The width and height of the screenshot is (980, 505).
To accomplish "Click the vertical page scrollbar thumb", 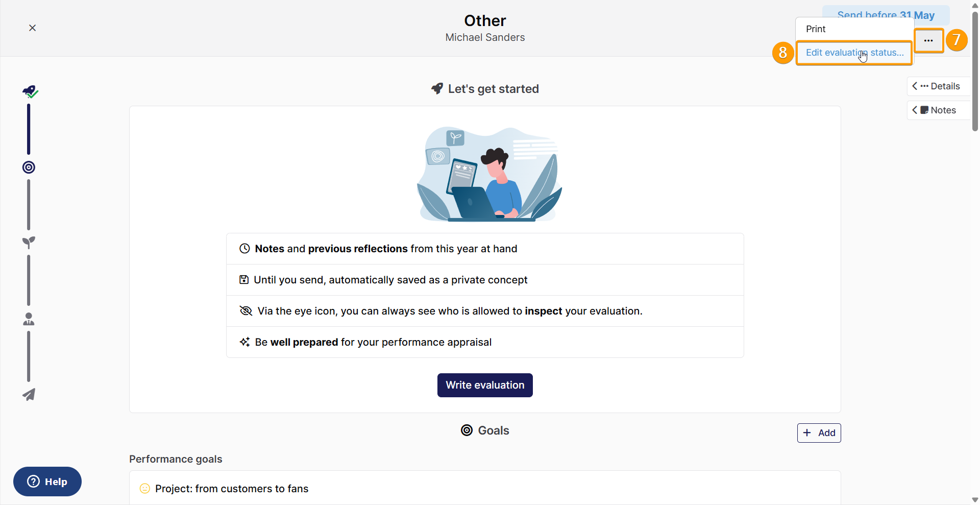I will click(x=975, y=70).
